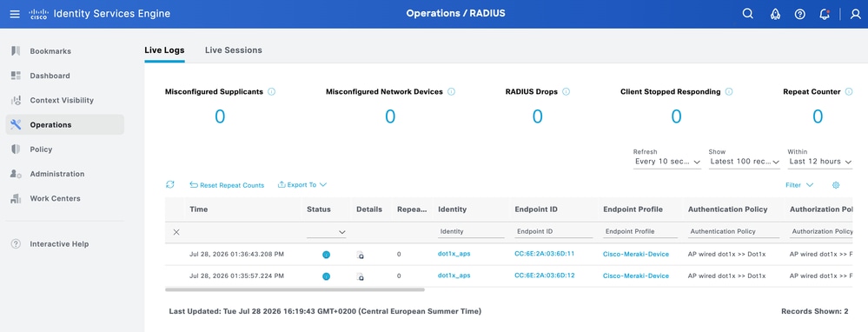Open the rocket launch icon in header
Viewport: 868px width, 332px height.
775,15
